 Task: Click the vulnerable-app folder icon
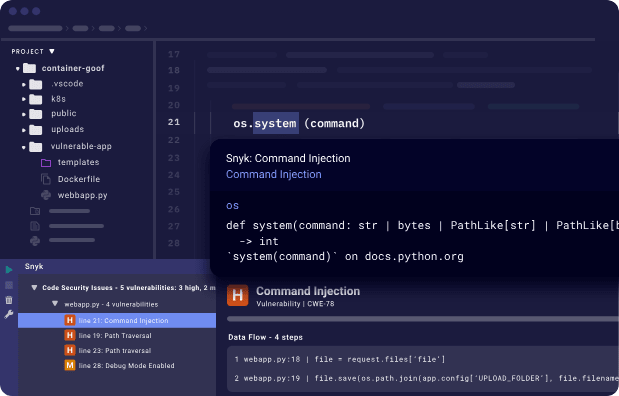[36, 147]
